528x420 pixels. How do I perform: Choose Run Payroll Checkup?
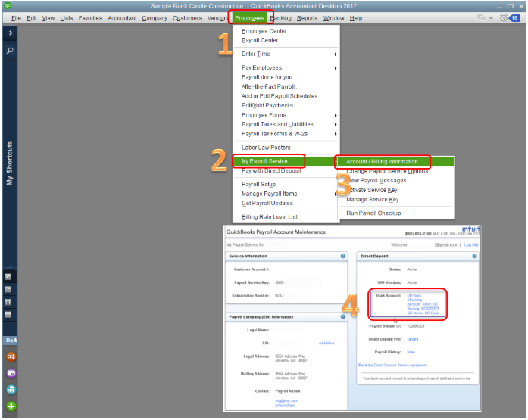pyautogui.click(x=373, y=213)
